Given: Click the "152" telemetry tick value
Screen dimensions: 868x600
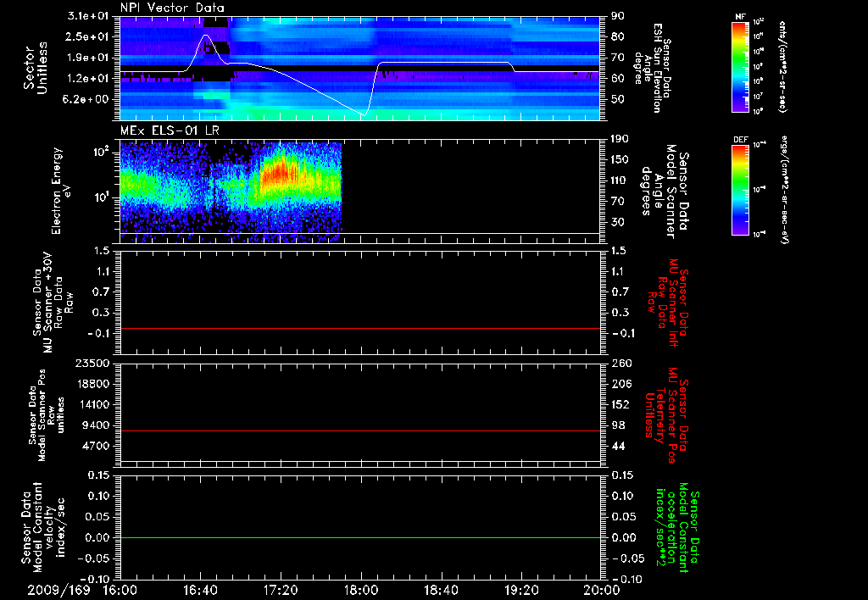Looking at the screenshot, I should coord(620,404).
